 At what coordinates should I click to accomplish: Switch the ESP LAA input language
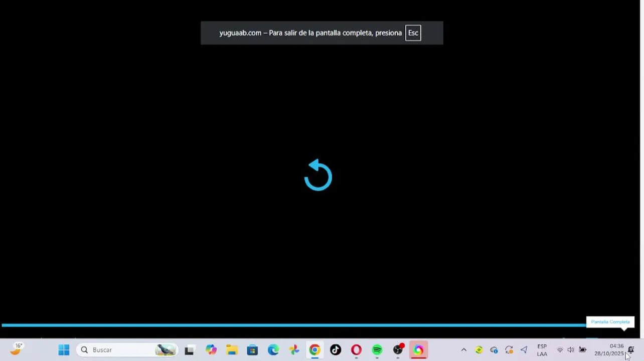click(542, 350)
